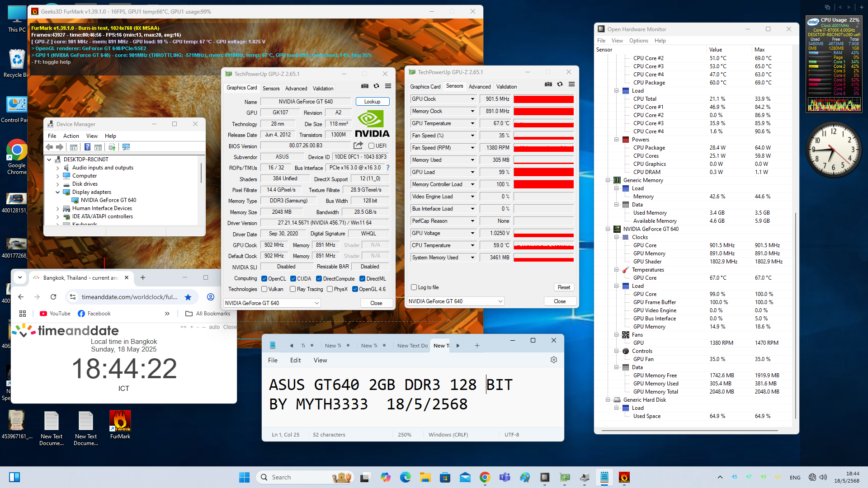Click the Windows taskbar Search box
The height and width of the screenshot is (488, 868).
tap(305, 477)
